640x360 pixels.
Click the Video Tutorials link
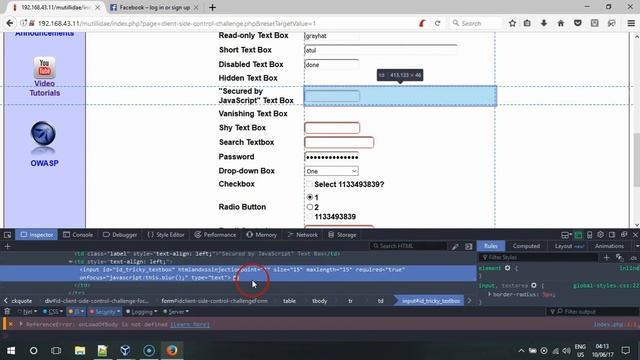(44, 88)
